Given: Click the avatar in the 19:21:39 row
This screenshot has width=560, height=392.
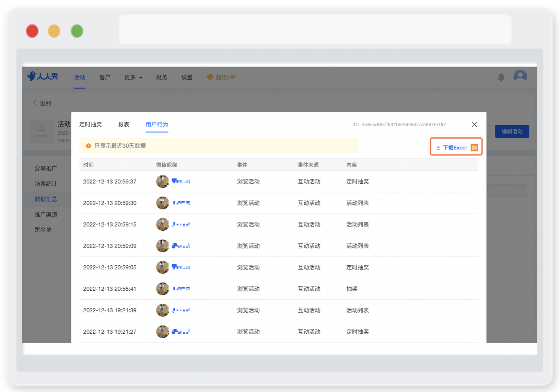Looking at the screenshot, I should [x=162, y=310].
